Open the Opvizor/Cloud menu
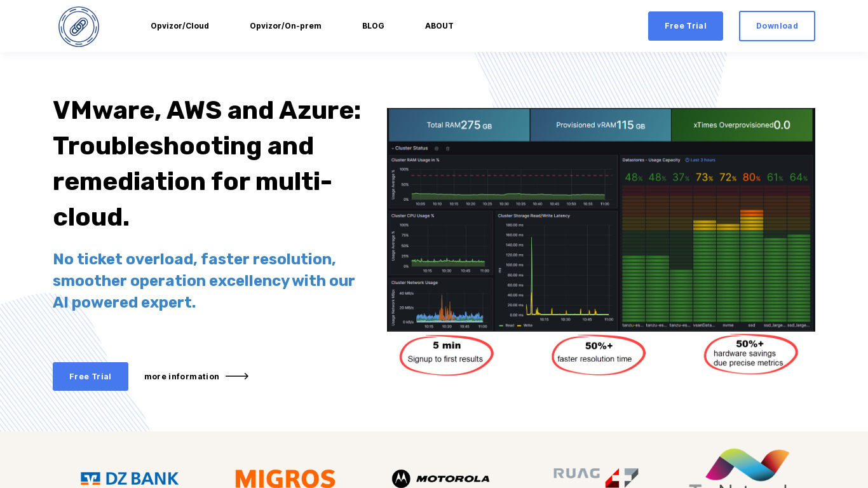The image size is (868, 488). [x=180, y=26]
